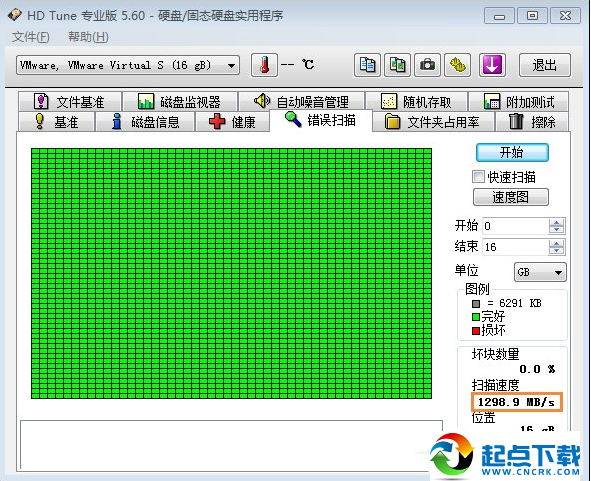Image resolution: width=591 pixels, height=481 pixels.
Task: Close the HD Tune window
Action: click(565, 16)
